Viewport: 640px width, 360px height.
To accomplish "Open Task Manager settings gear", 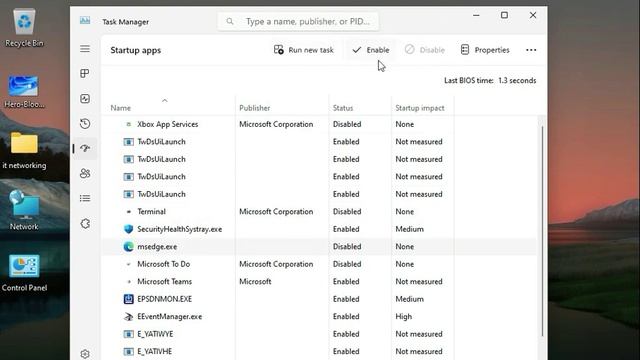I will point(85,354).
